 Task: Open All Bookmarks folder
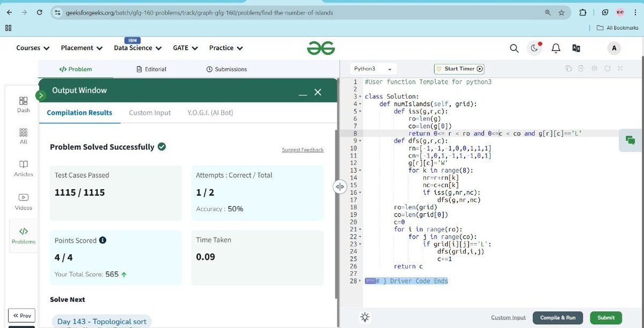click(617, 28)
